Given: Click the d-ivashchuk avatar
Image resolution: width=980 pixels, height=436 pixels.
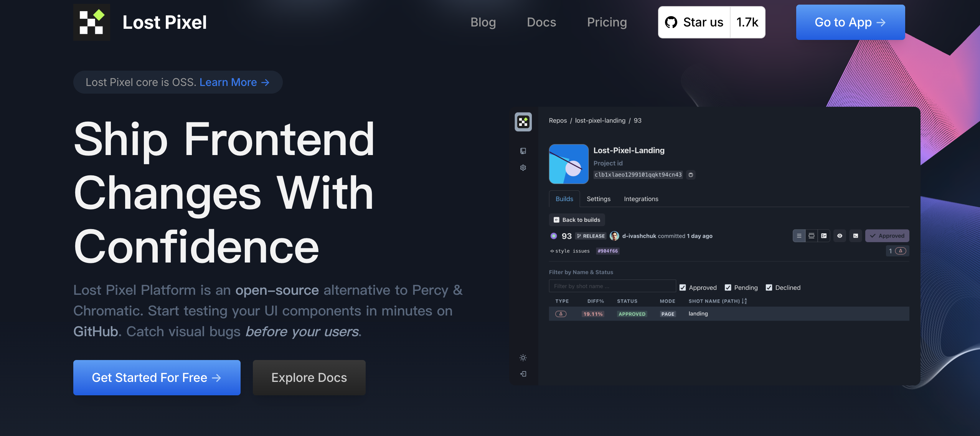Looking at the screenshot, I should coord(614,236).
